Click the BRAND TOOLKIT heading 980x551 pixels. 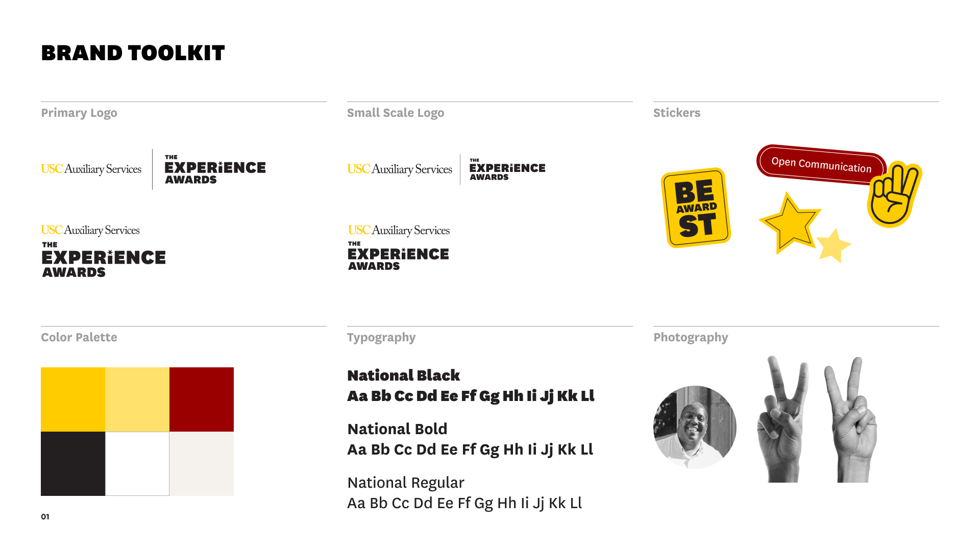click(x=133, y=53)
